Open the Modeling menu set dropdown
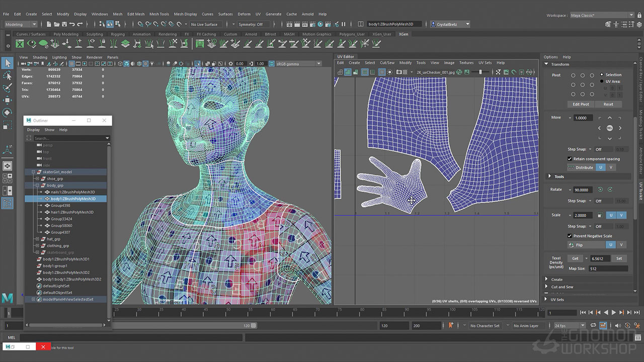 click(21, 24)
